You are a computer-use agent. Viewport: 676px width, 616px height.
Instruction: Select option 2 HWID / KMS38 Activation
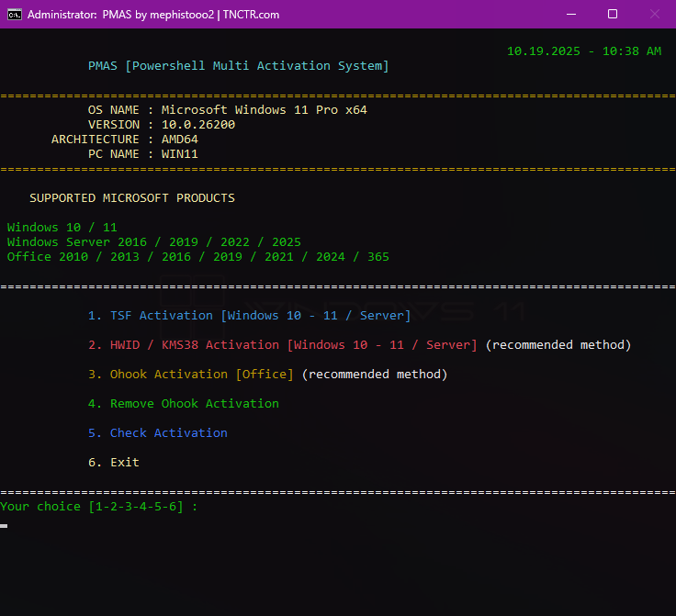(282, 345)
